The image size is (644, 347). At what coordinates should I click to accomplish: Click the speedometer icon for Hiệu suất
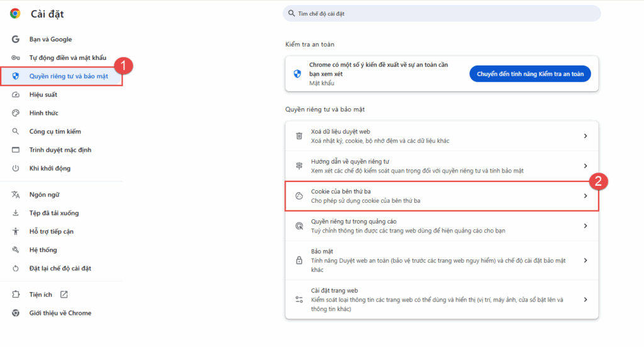(16, 94)
